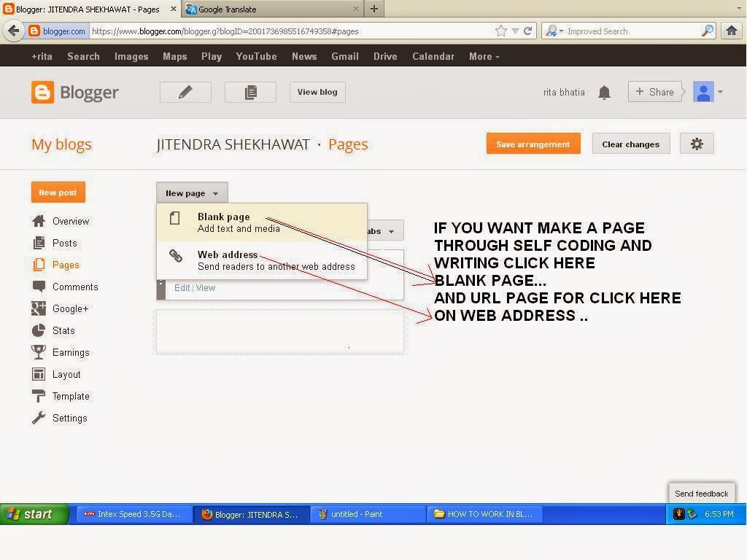The height and width of the screenshot is (560, 747).
Task: Click the Clear changes button
Action: pos(631,144)
